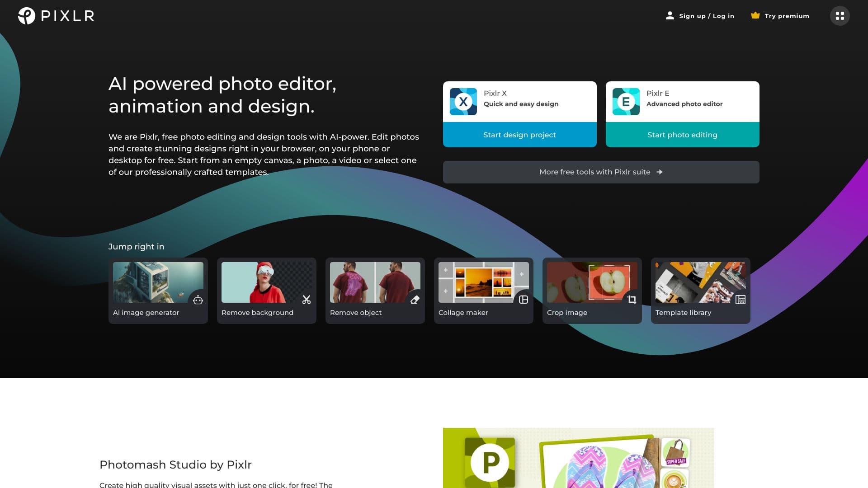Viewport: 868px width, 488px height.
Task: Click Start design project
Action: (519, 135)
